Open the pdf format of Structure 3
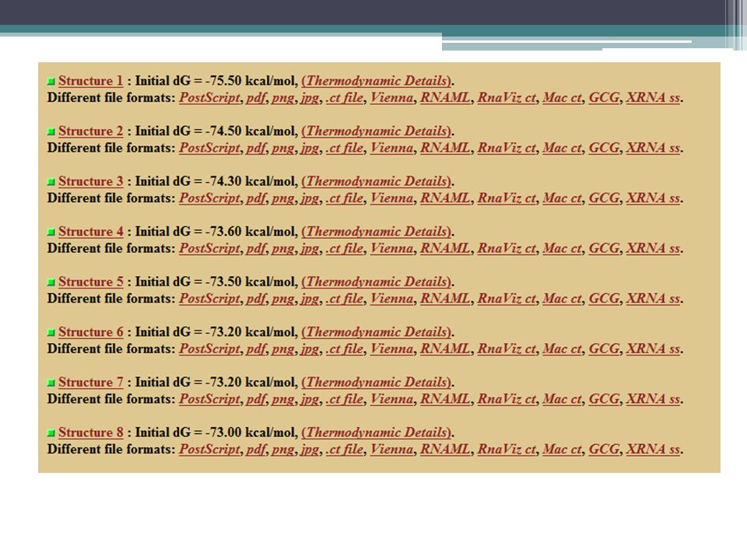The width and height of the screenshot is (747, 560). tap(256, 198)
